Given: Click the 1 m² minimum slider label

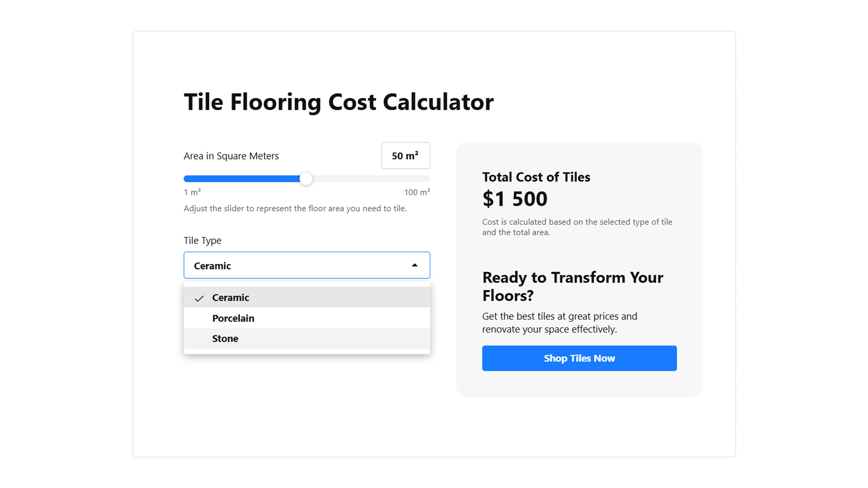Looking at the screenshot, I should point(192,192).
